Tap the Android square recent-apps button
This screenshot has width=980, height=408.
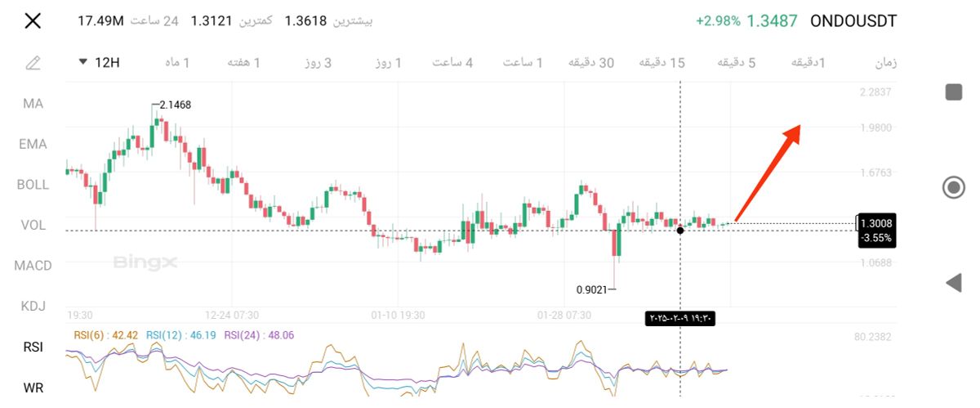point(953,92)
